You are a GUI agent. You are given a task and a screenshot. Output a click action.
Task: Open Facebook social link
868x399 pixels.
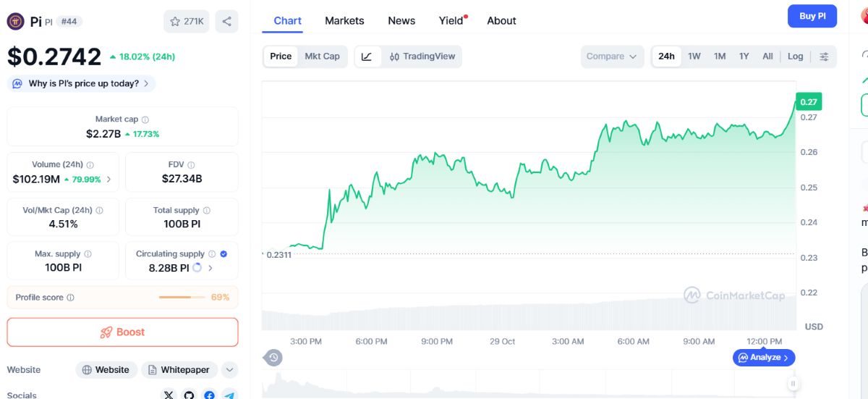pos(209,395)
